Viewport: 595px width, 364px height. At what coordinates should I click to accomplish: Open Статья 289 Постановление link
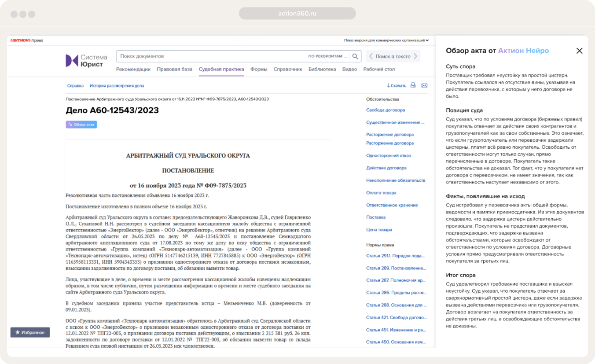396,268
